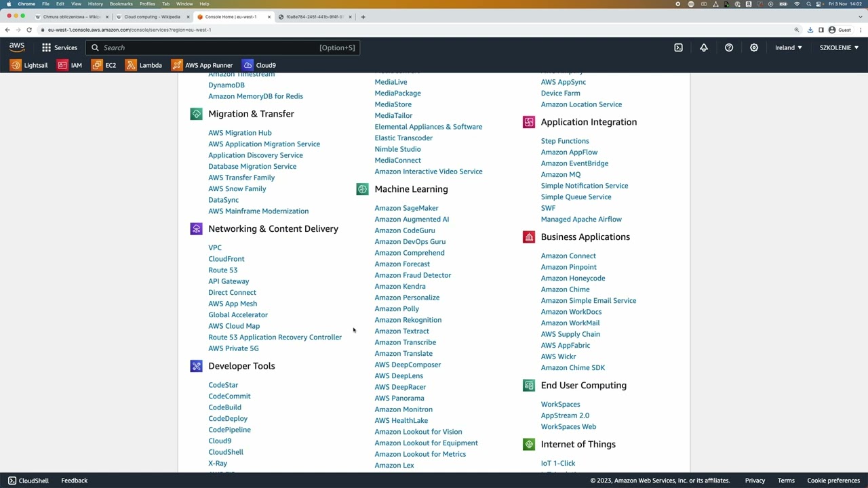Open the notifications bell

[x=704, y=47]
